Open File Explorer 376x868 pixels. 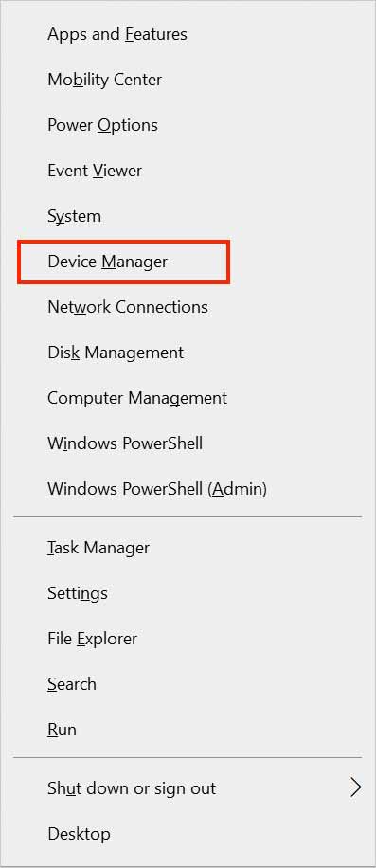188,639
